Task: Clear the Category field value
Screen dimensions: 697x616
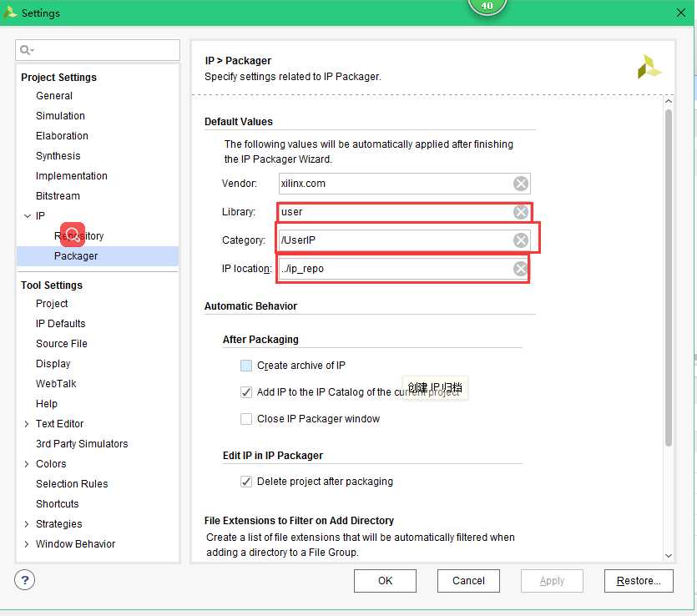Action: click(x=521, y=240)
